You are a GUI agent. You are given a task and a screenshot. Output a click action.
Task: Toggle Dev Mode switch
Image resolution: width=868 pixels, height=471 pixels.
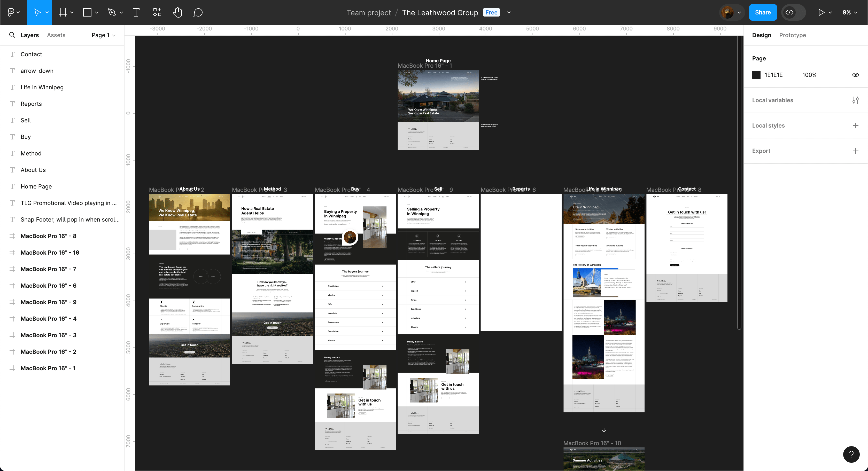tap(794, 12)
